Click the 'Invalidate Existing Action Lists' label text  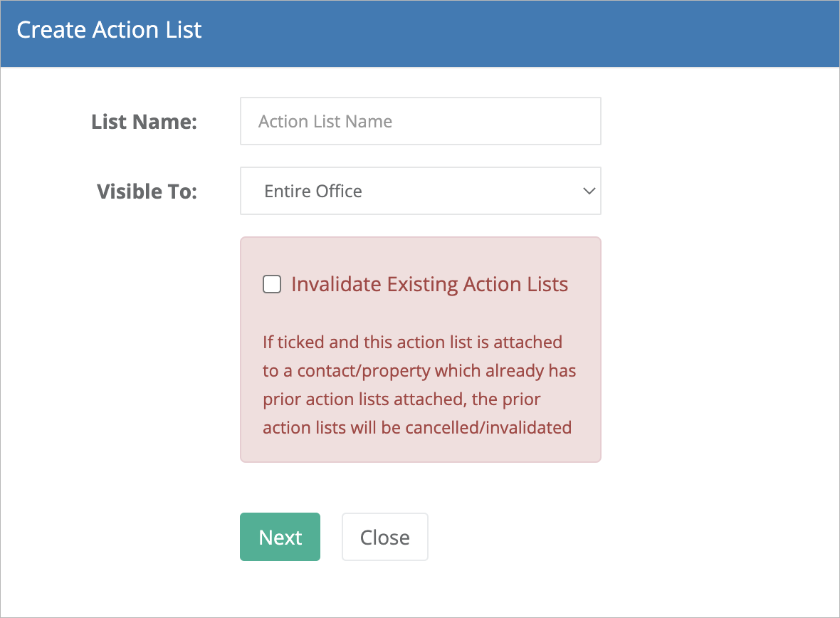coord(430,284)
